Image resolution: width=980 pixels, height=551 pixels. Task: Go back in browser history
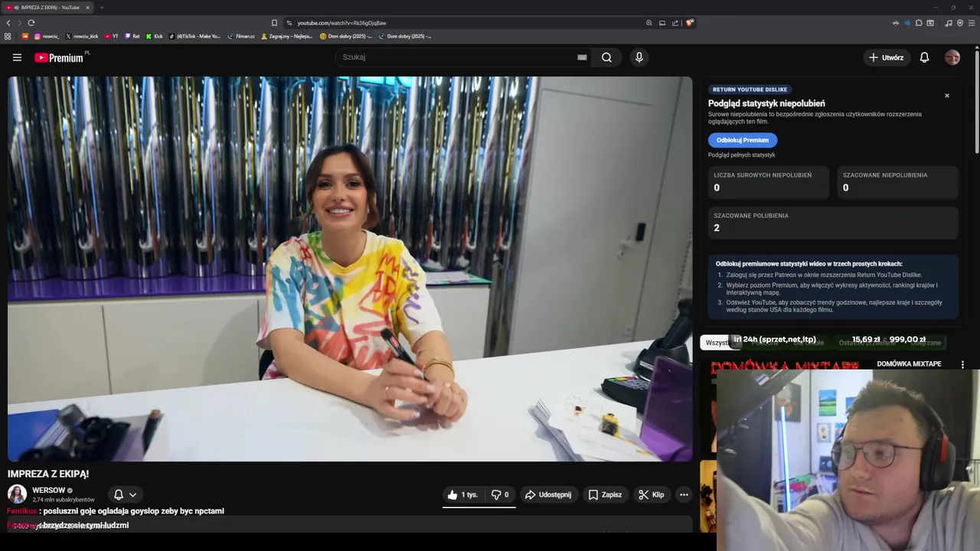(8, 23)
